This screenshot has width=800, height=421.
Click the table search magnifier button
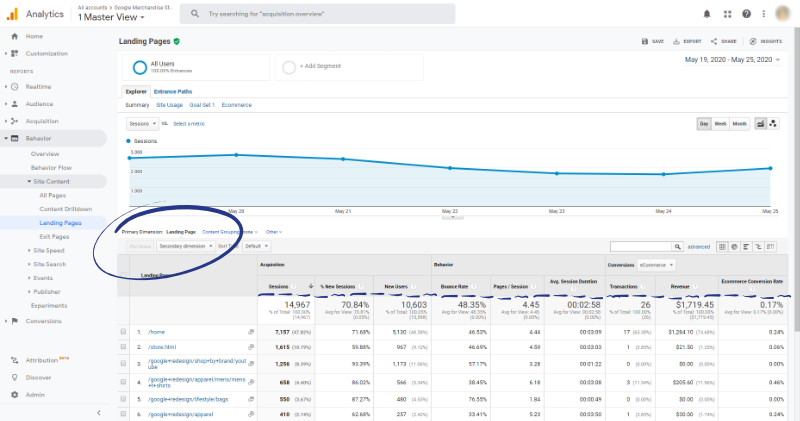[678, 246]
